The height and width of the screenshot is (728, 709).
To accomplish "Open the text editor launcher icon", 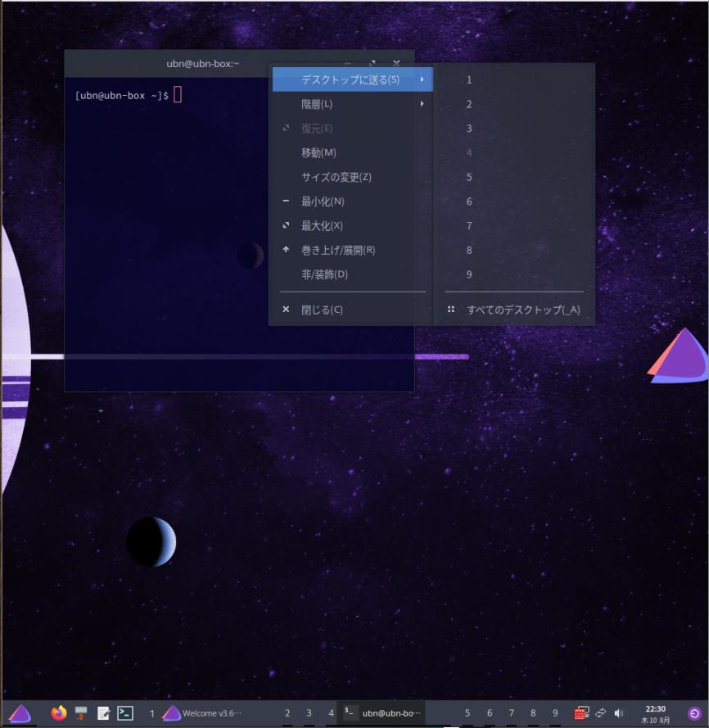I will click(103, 713).
